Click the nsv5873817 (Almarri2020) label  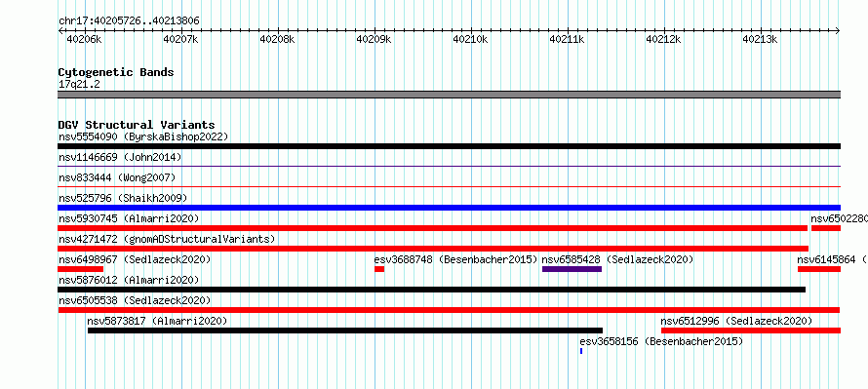coord(157,321)
